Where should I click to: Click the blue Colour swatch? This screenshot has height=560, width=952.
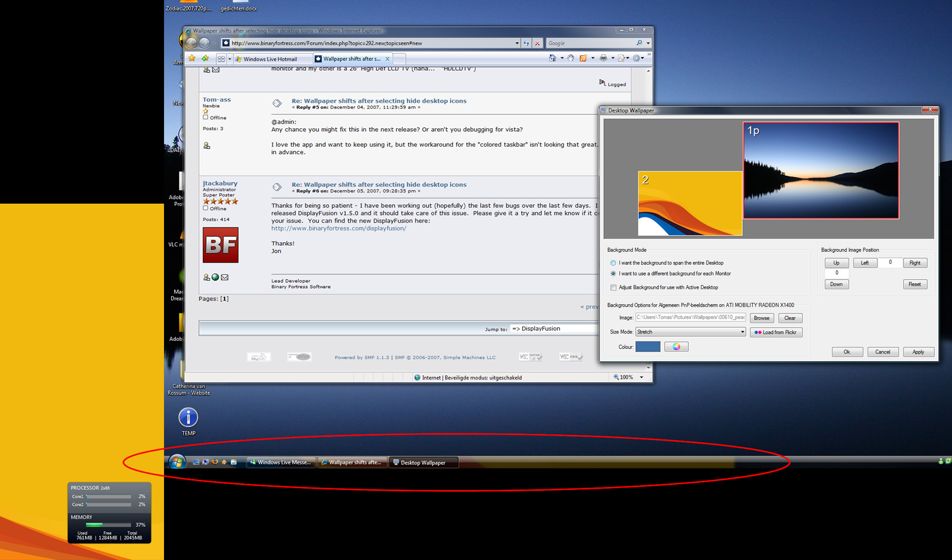648,347
